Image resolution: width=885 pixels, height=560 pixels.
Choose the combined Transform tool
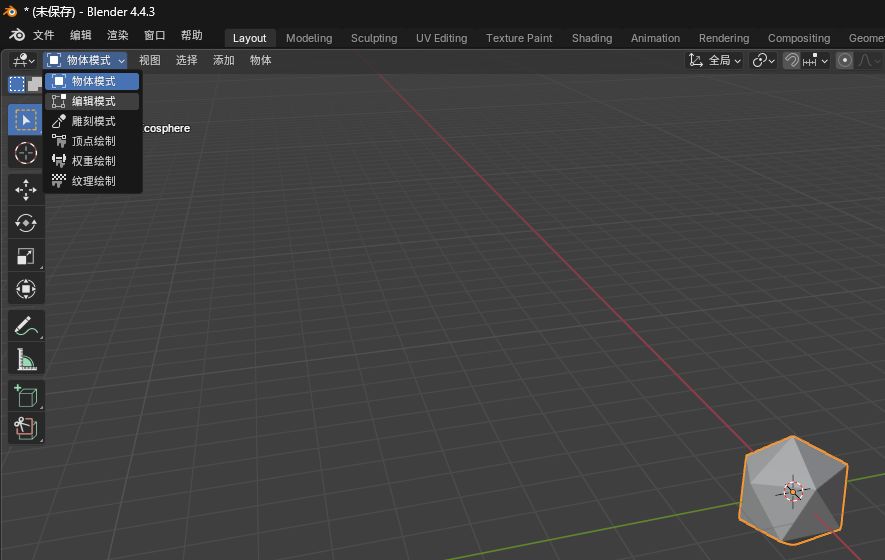tap(26, 289)
